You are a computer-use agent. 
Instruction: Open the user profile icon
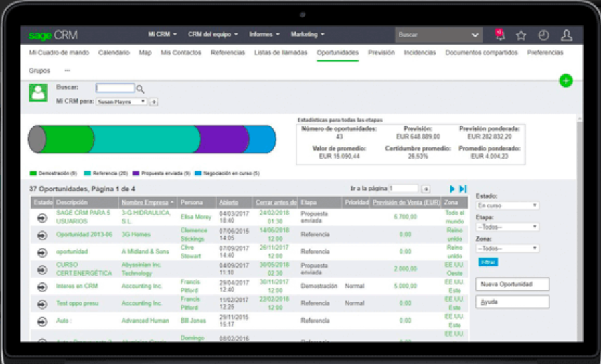coord(566,35)
